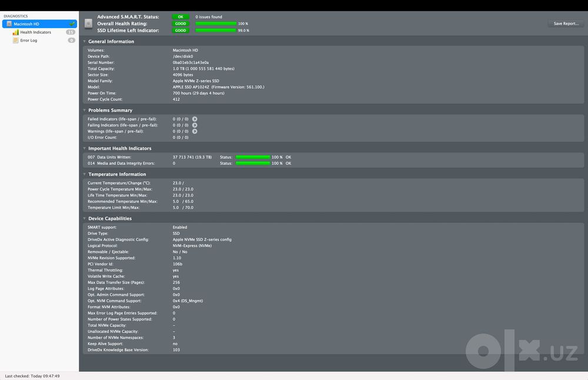
Task: Click the Health Indicators count badge
Action: point(71,32)
